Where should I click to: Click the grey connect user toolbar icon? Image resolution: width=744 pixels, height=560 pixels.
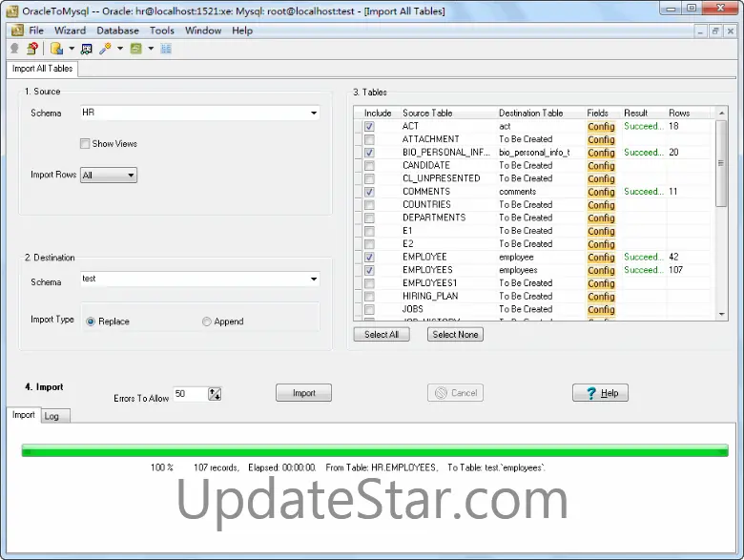(14, 49)
